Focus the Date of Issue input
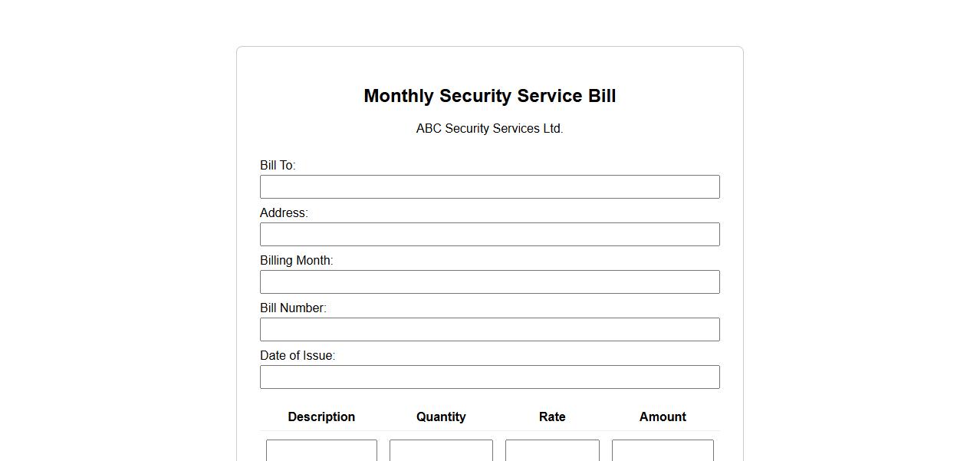Image resolution: width=980 pixels, height=461 pixels. pyautogui.click(x=489, y=377)
